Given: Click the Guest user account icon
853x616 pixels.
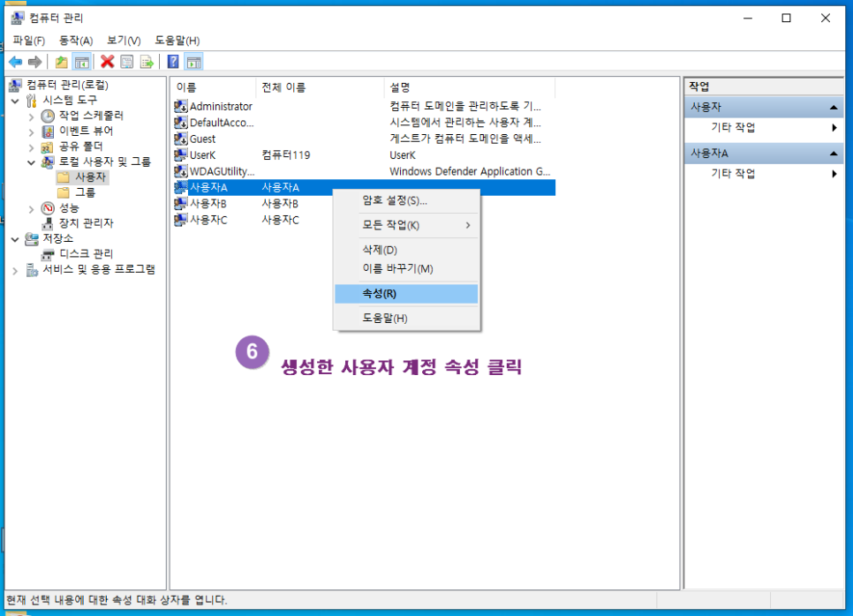Looking at the screenshot, I should click(x=181, y=139).
